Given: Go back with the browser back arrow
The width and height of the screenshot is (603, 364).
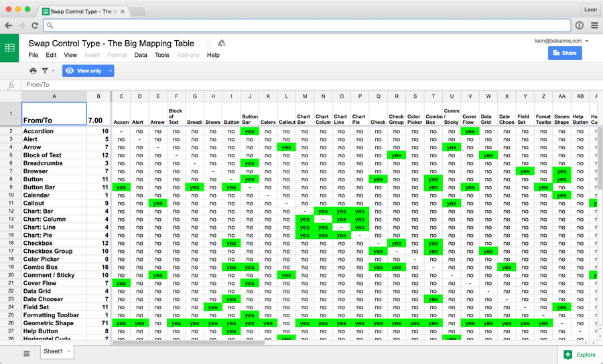Looking at the screenshot, I should 9,25.
